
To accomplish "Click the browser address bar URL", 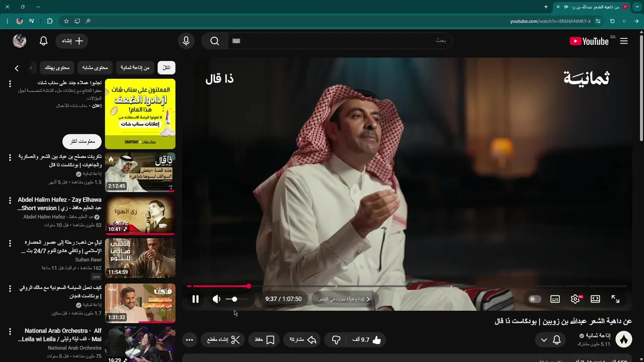I will coord(550,21).
